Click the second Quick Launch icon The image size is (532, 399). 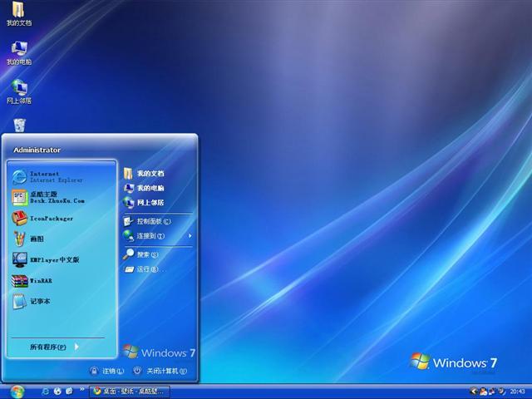[57, 392]
